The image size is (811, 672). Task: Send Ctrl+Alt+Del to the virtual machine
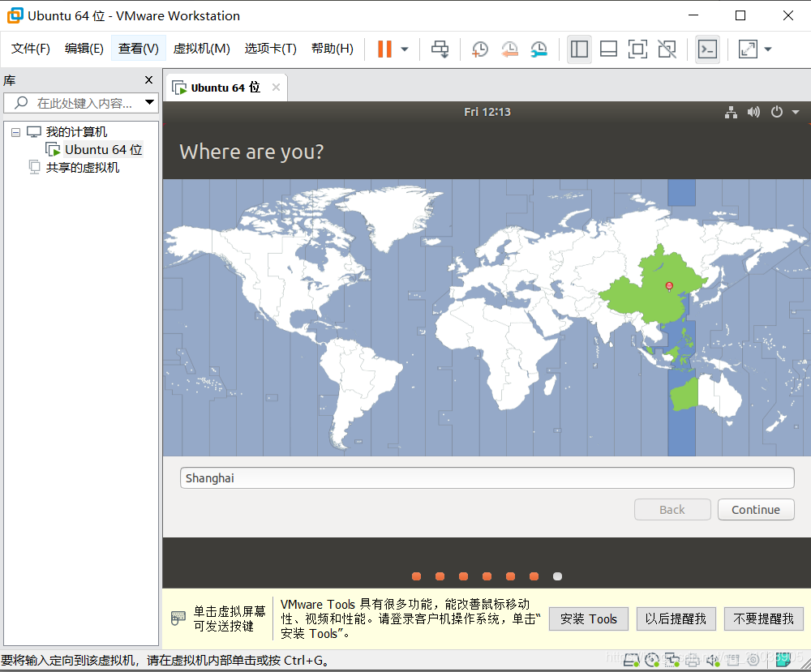[440, 49]
